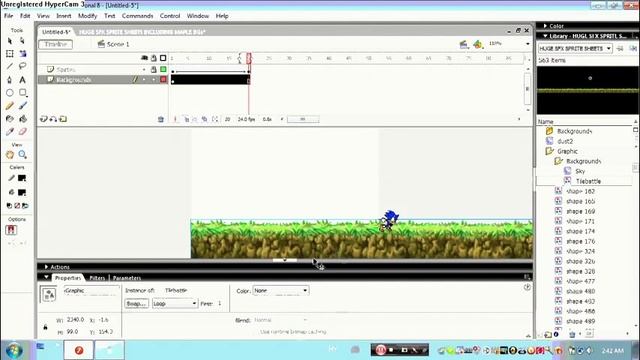Select the Sky library item
640x360 pixels.
tap(580, 171)
